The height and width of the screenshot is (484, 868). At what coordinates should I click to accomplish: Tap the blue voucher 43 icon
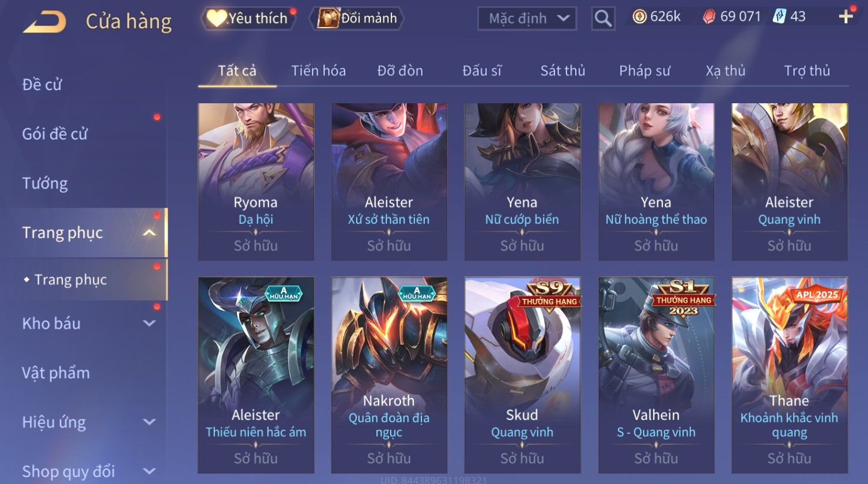[779, 17]
